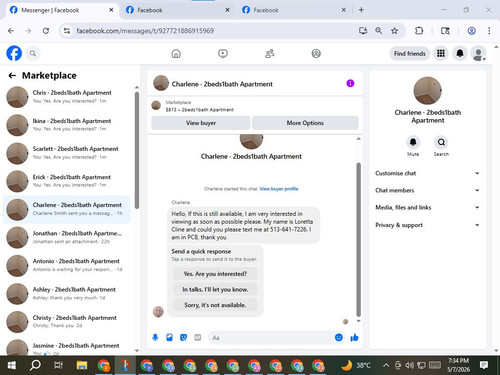Image resolution: width=500 pixels, height=375 pixels.
Task: Open the Ashley conversation
Action: (67, 294)
